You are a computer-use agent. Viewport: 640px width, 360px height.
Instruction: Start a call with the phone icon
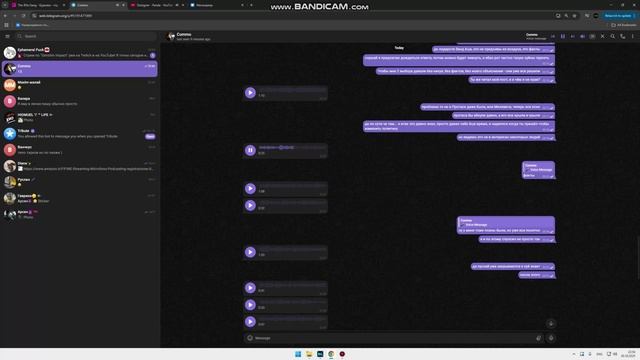click(623, 36)
